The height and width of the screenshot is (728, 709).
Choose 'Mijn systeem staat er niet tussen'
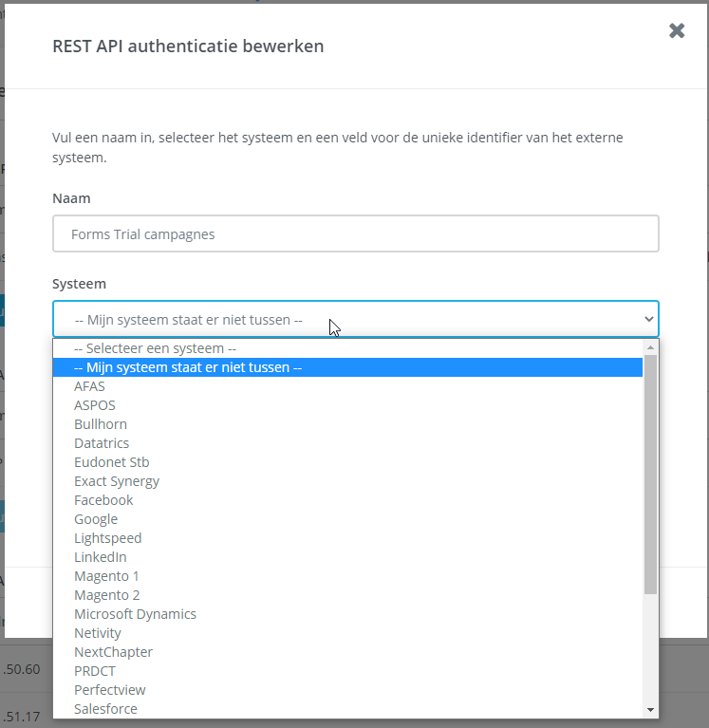click(x=188, y=367)
